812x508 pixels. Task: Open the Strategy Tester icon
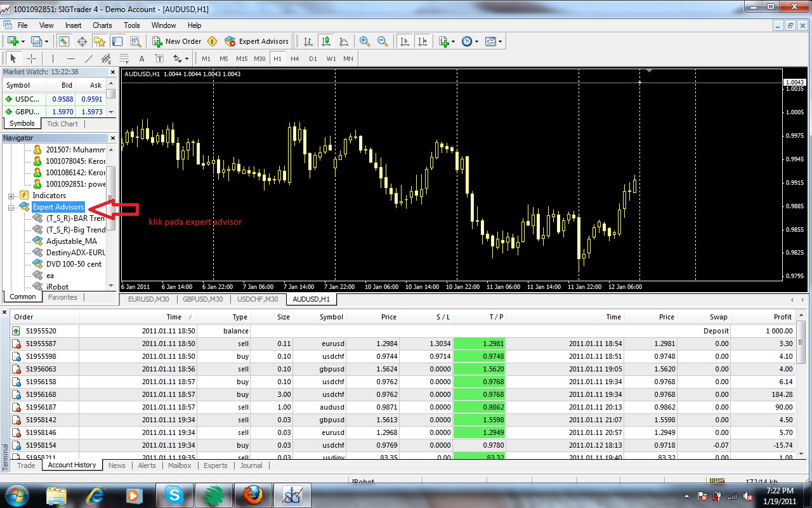[x=135, y=41]
